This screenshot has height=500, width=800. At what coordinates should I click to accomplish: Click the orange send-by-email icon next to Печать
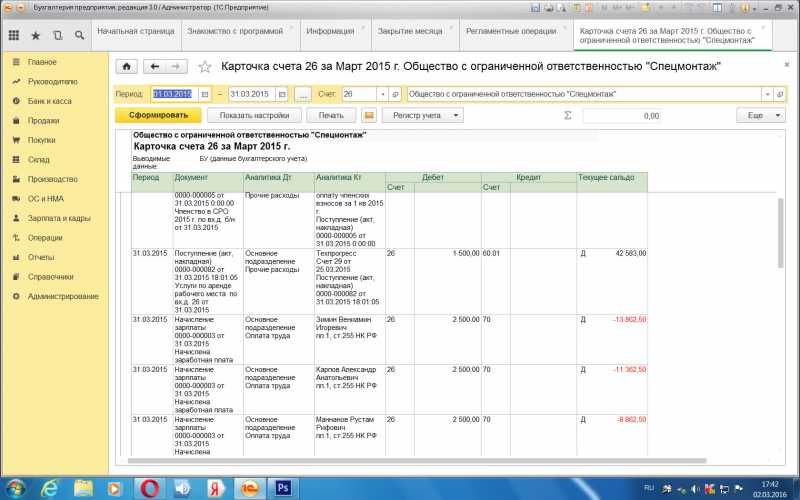(368, 115)
